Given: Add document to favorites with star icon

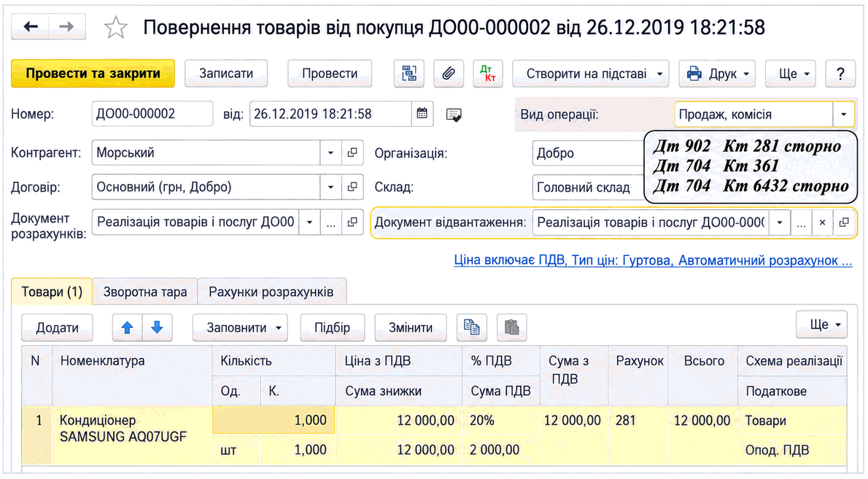Looking at the screenshot, I should pos(116,27).
